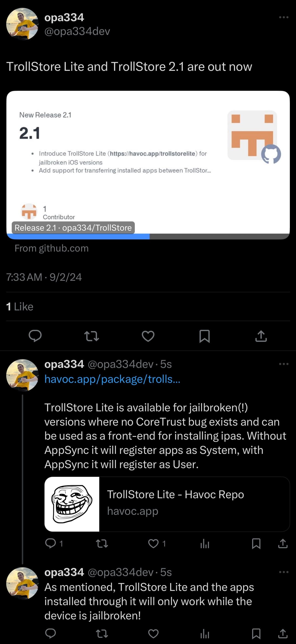The height and width of the screenshot is (644, 296).
Task: View the 1 Like list
Action: (20, 306)
